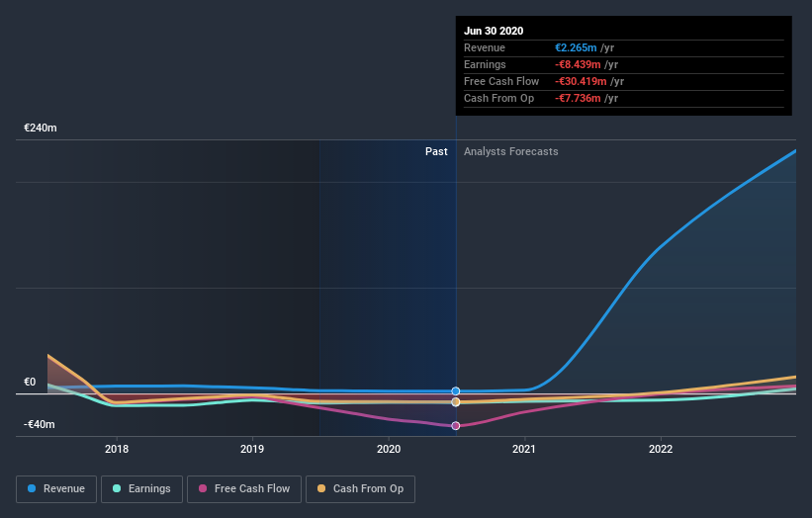Click the 2019 x-axis label
The height and width of the screenshot is (518, 812).
point(252,449)
